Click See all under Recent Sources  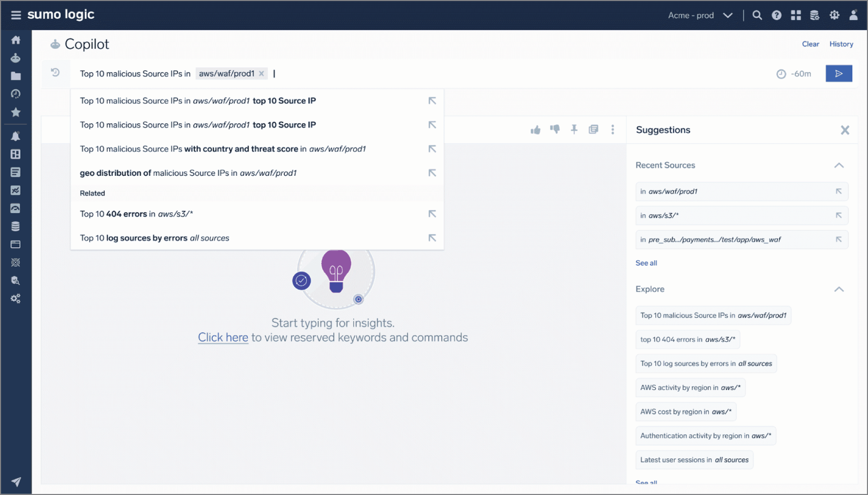pos(646,262)
